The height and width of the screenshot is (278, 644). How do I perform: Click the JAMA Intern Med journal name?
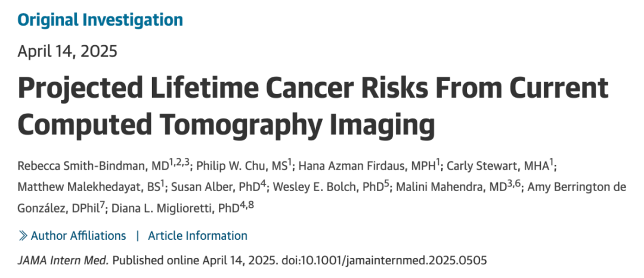coord(63,260)
